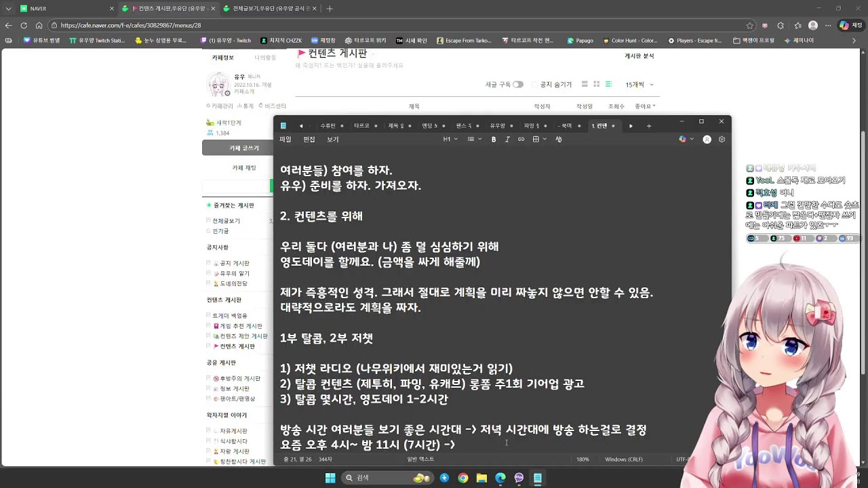Open Notepad settings gear

pyautogui.click(x=722, y=139)
